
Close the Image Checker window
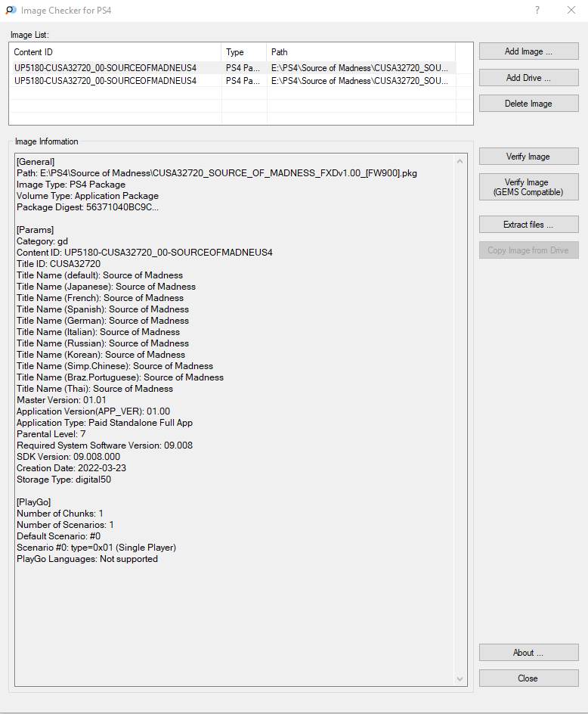pyautogui.click(x=571, y=10)
